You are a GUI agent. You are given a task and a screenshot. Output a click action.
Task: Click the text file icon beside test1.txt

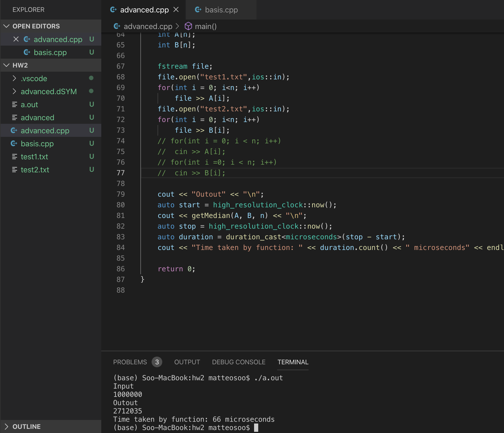pyautogui.click(x=15, y=157)
